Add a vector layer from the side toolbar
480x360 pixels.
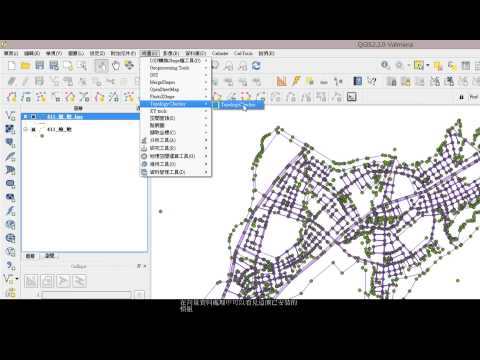(x=10, y=116)
